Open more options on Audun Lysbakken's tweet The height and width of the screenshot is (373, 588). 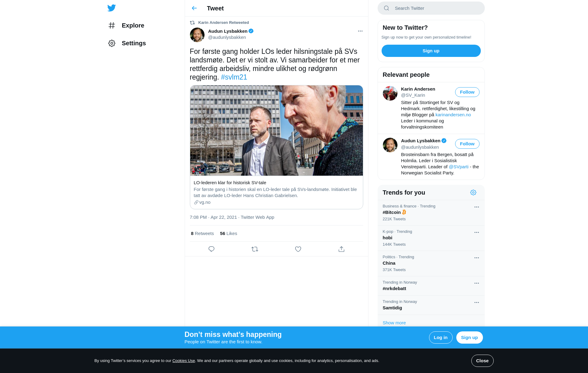click(x=360, y=31)
